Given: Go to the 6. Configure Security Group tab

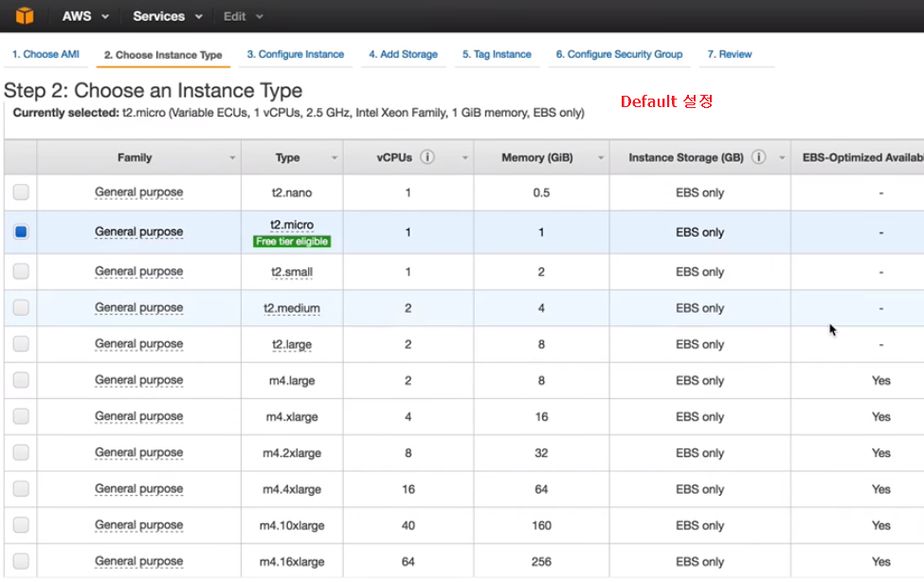Looking at the screenshot, I should pyautogui.click(x=620, y=54).
